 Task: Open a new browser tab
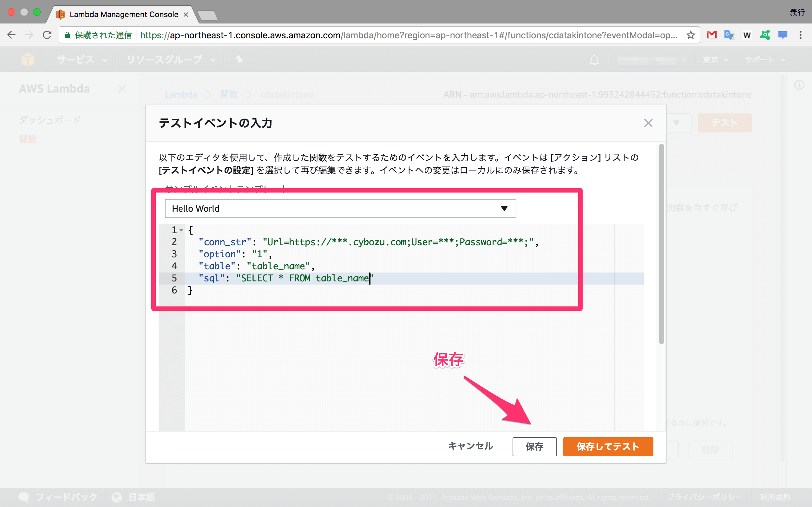(207, 15)
